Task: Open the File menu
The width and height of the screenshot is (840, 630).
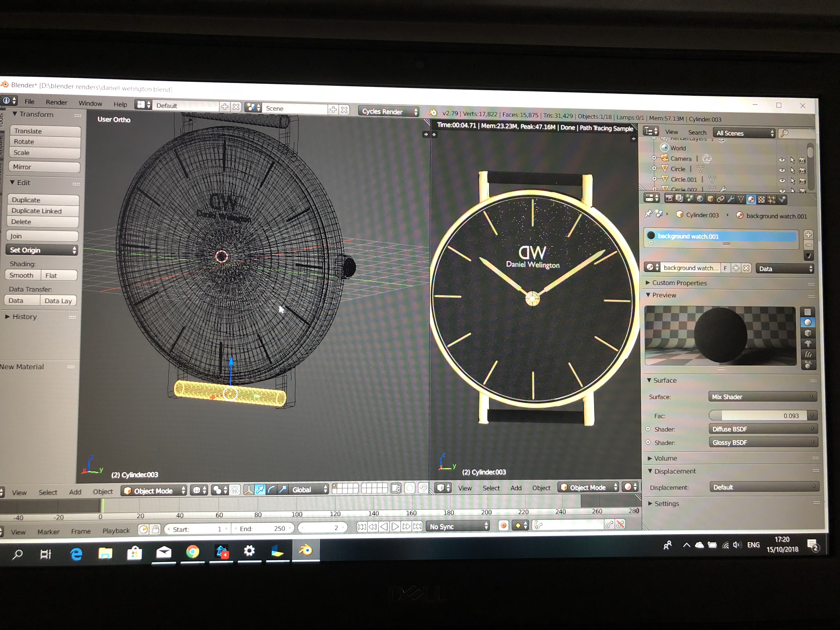Action: pos(30,101)
